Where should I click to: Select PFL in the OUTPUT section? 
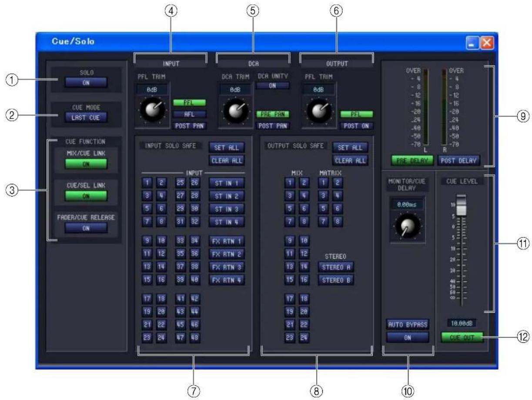(x=356, y=114)
